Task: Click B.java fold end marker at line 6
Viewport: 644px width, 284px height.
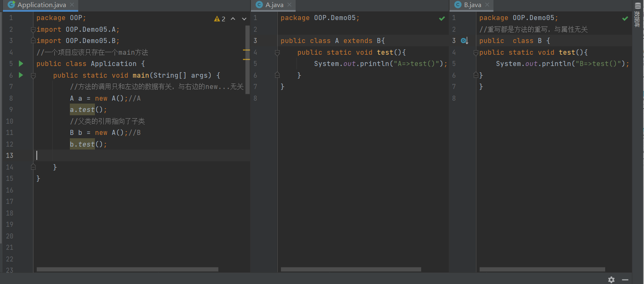Action: pyautogui.click(x=475, y=75)
